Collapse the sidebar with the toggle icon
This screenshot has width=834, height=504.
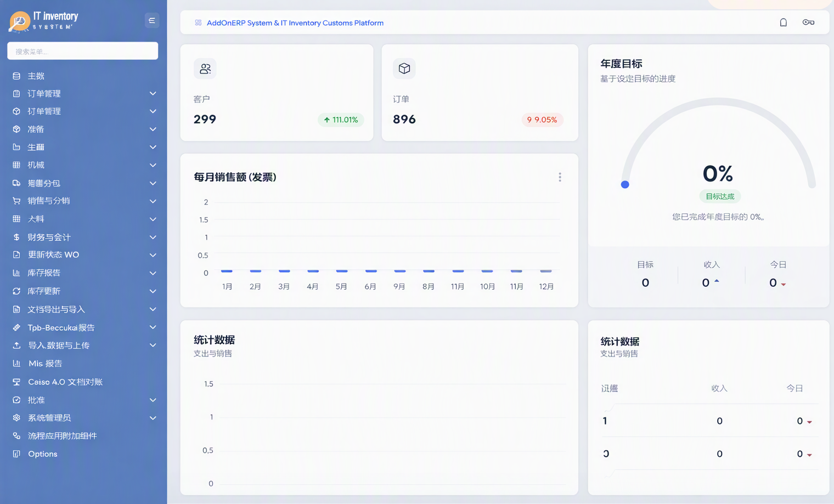pos(152,21)
